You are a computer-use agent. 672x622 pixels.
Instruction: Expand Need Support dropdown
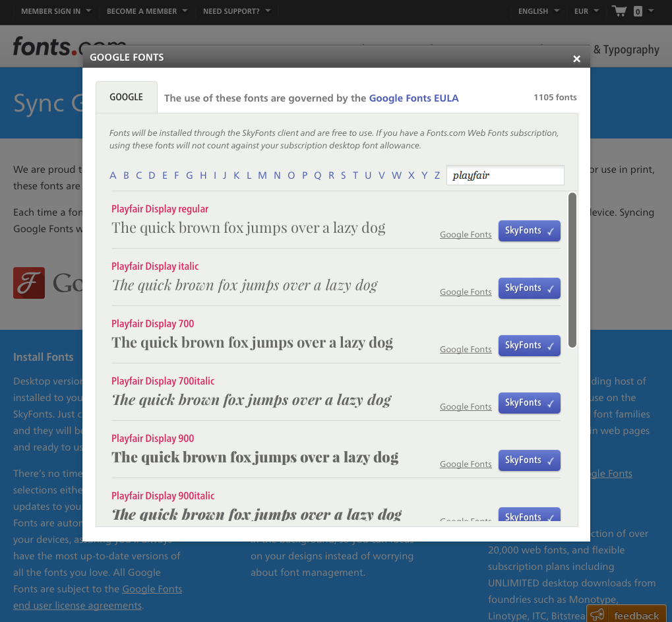(237, 11)
